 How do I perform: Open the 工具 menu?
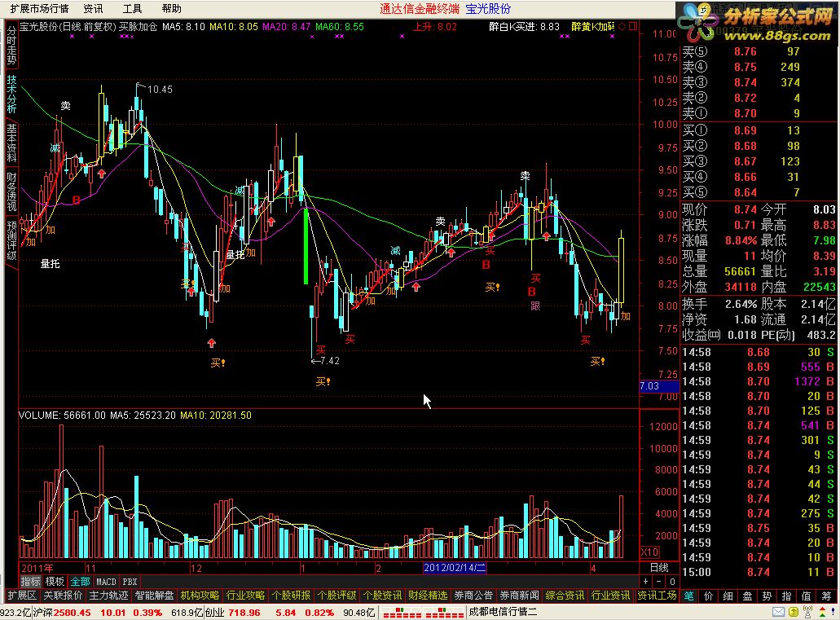point(132,9)
